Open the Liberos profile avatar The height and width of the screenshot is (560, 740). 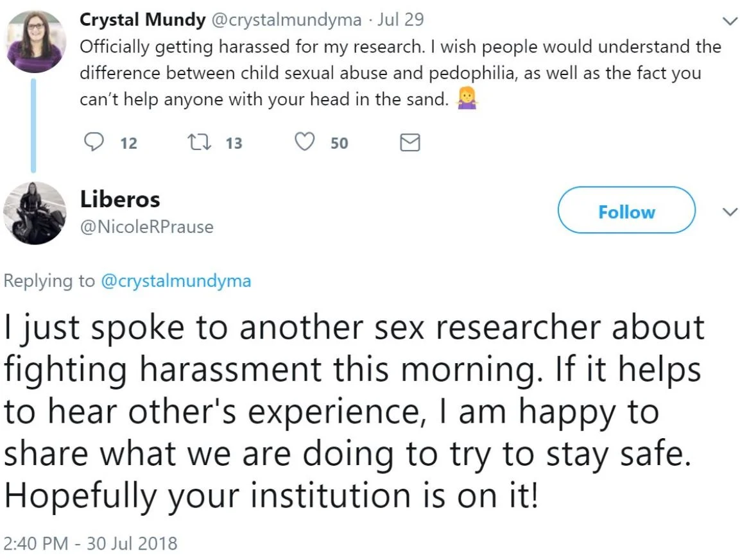pos(36,214)
